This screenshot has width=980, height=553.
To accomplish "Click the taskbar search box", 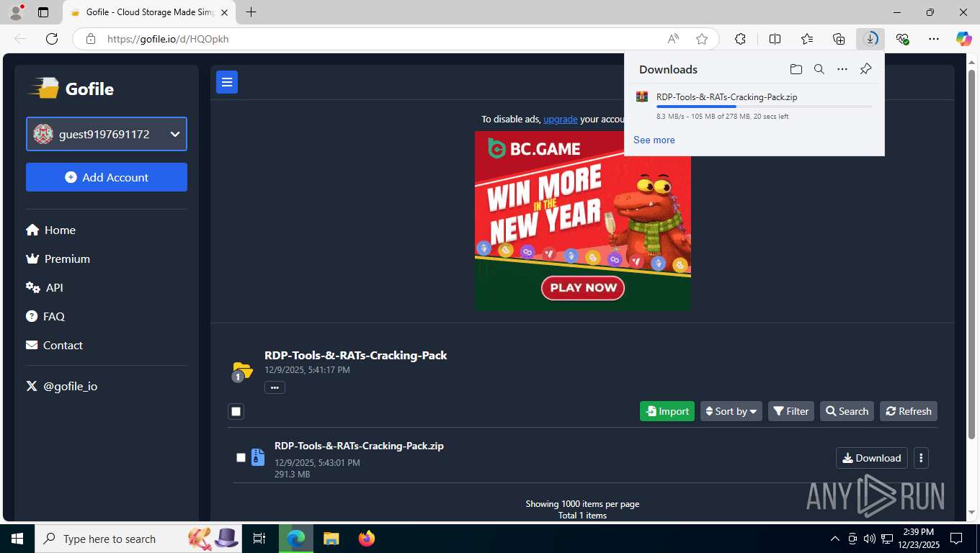I will pyautogui.click(x=138, y=539).
